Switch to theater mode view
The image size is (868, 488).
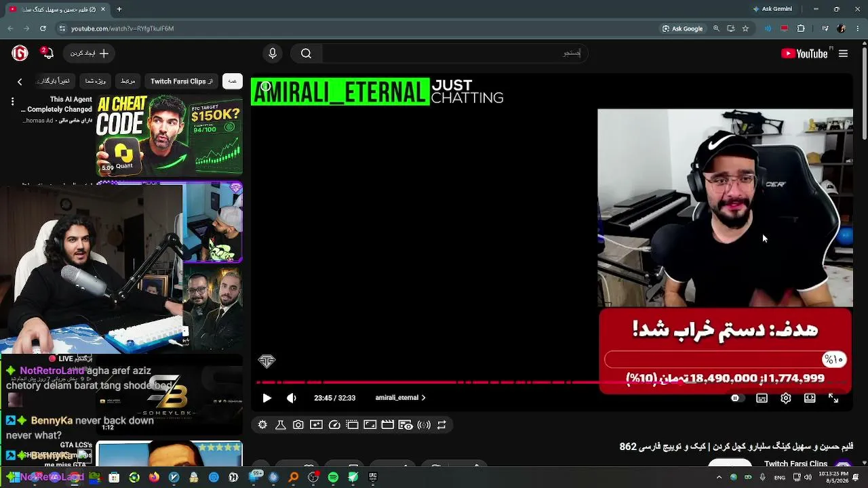tap(810, 398)
